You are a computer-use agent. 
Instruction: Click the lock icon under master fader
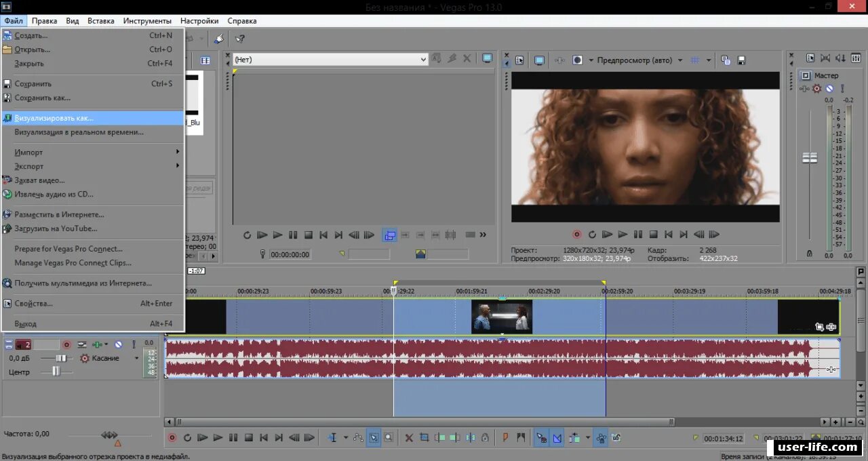(809, 254)
